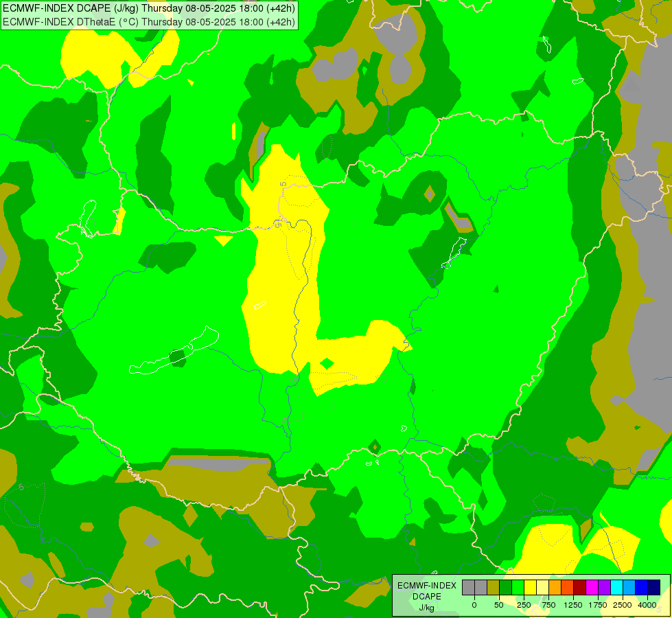Viewport: 672px width, 618px height.
Task: Click the legend value '50'
Action: point(499,605)
